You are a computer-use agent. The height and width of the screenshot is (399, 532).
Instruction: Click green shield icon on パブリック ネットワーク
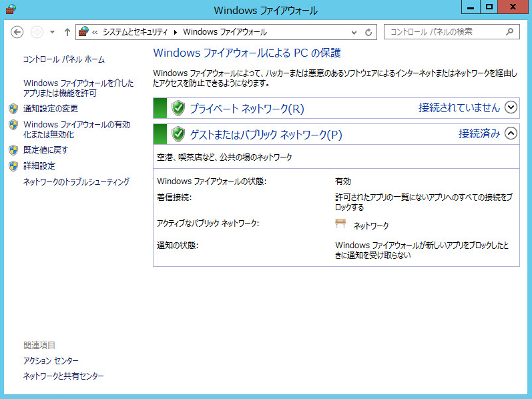pos(178,134)
